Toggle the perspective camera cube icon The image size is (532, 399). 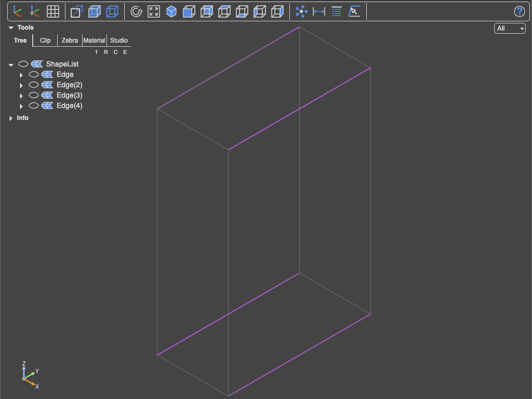point(77,11)
